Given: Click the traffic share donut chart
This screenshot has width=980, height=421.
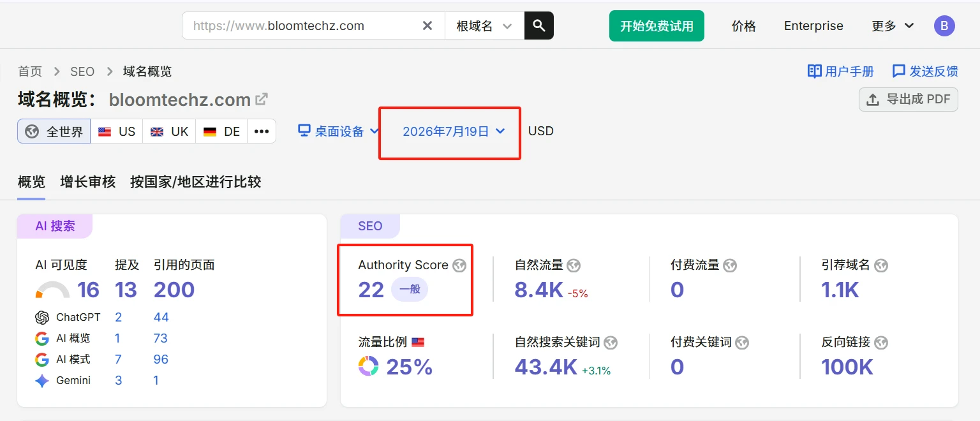Looking at the screenshot, I should (x=368, y=366).
